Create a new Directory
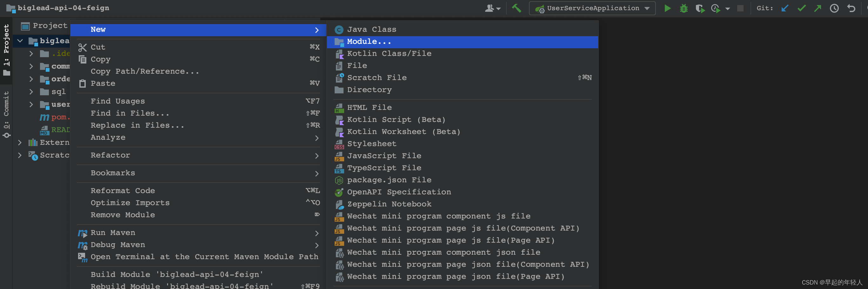The height and width of the screenshot is (289, 868). (462, 90)
